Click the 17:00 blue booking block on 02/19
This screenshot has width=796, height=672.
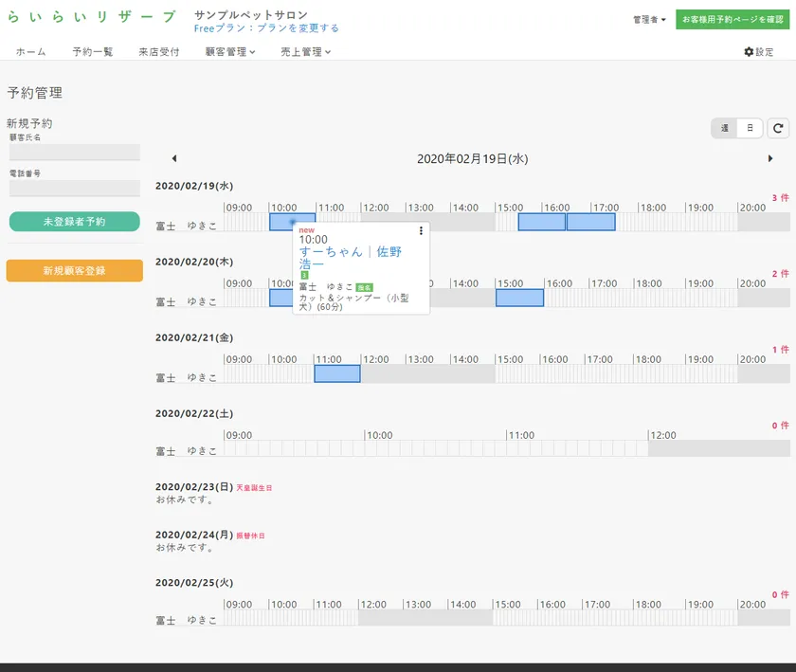tap(590, 222)
